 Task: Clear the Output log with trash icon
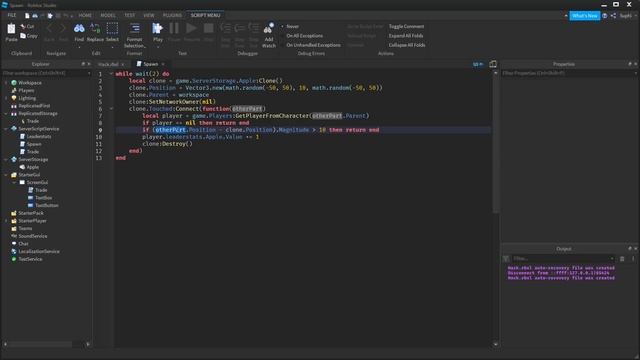(x=622, y=259)
